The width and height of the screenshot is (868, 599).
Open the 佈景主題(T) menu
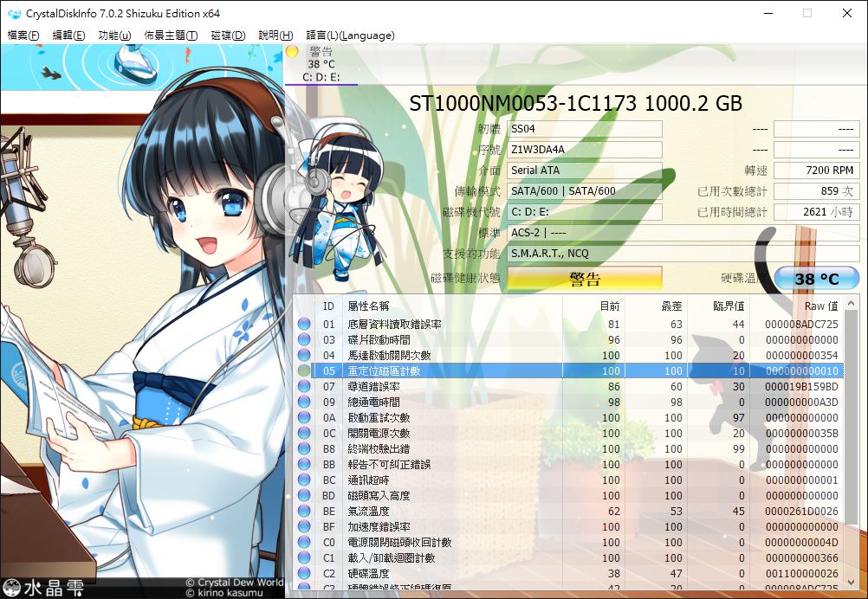171,35
